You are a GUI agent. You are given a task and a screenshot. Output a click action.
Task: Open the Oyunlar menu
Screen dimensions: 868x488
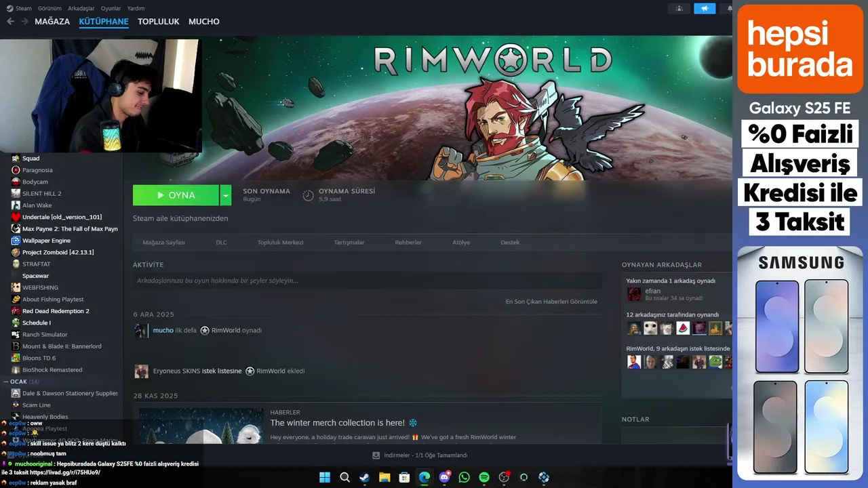(111, 8)
